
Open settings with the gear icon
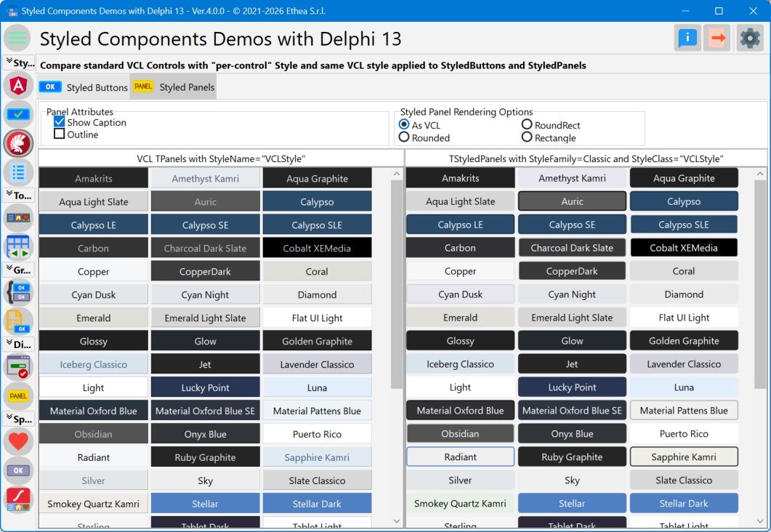tap(750, 38)
